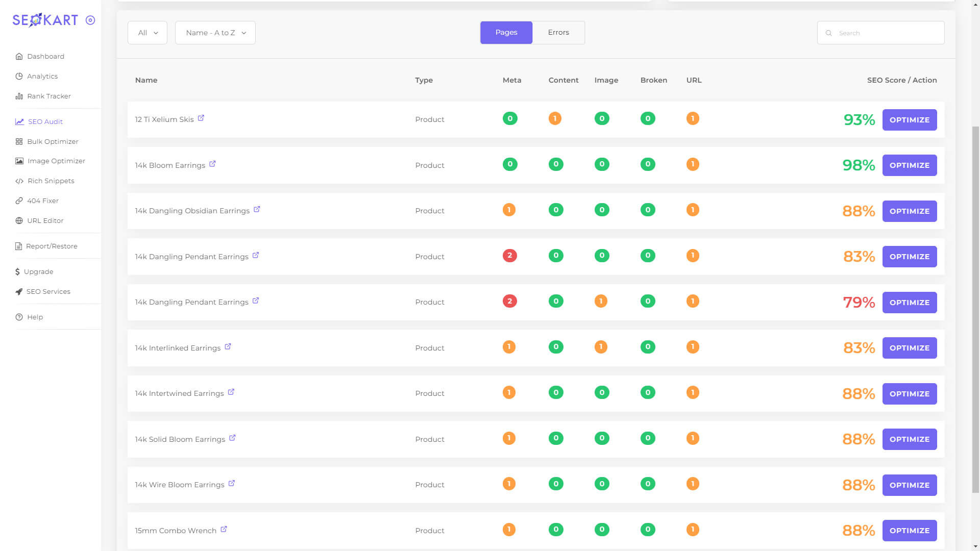
Task: Click the Rank Tracker sidebar item
Action: (48, 96)
